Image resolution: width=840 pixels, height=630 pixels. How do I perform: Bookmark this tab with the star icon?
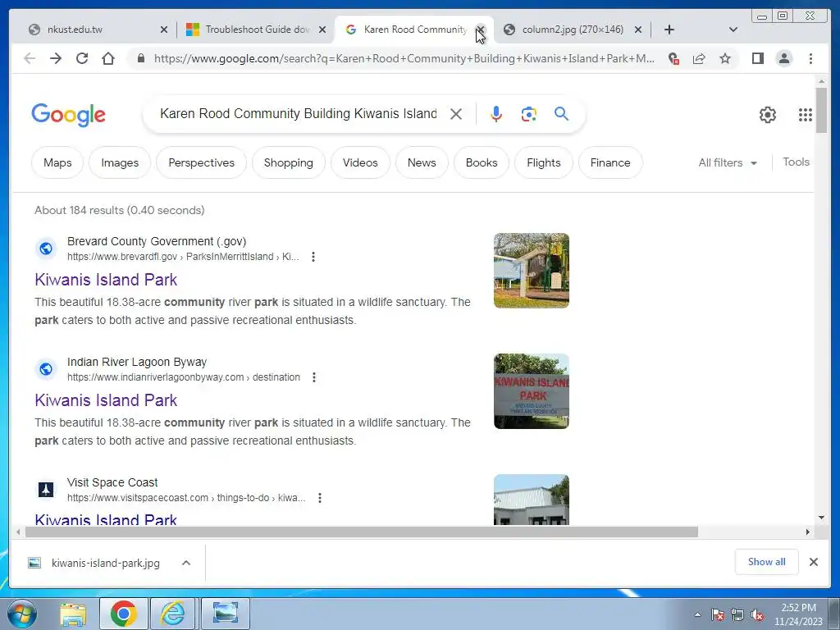tap(725, 58)
